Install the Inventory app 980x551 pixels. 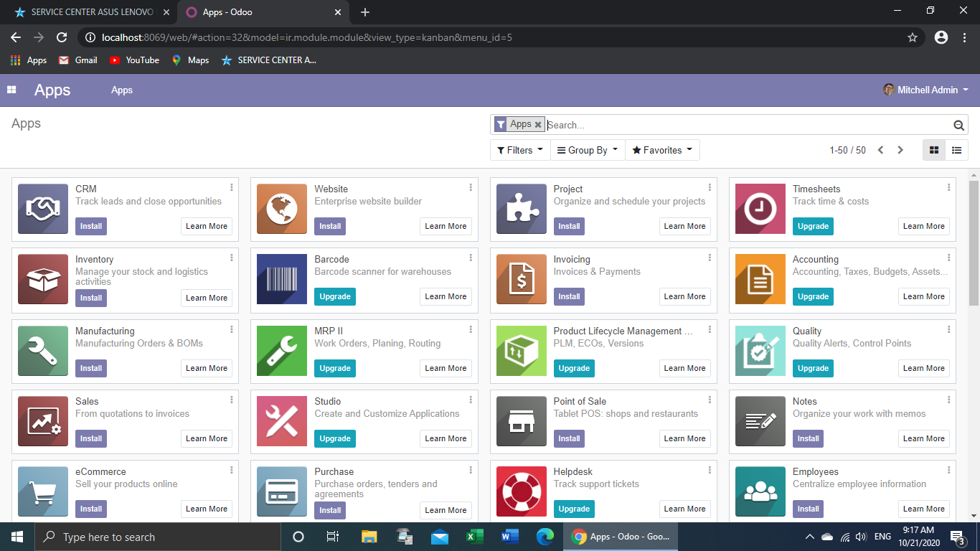pyautogui.click(x=91, y=298)
